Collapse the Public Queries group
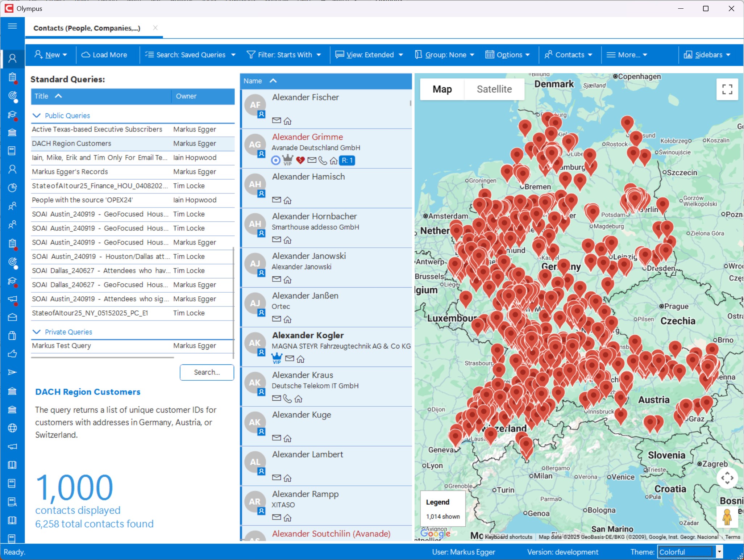Screen dimensions: 744x560 (37, 116)
